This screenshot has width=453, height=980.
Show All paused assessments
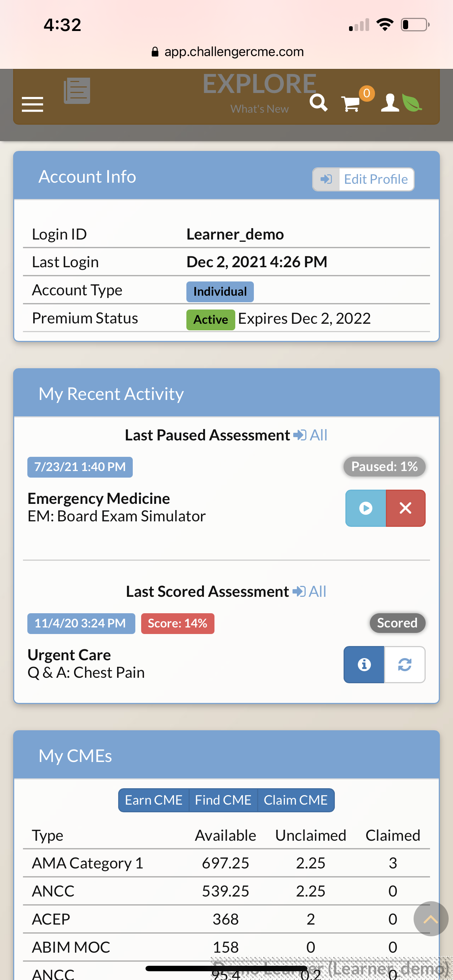pos(310,435)
